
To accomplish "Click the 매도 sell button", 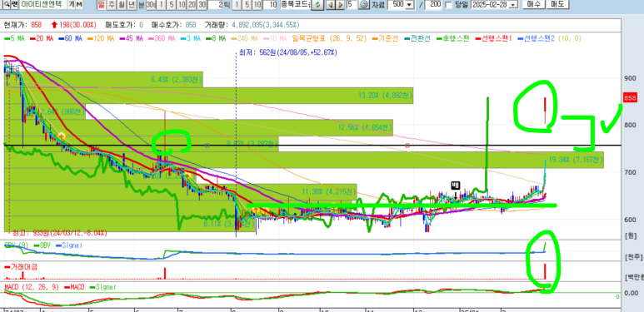I will point(557,4).
